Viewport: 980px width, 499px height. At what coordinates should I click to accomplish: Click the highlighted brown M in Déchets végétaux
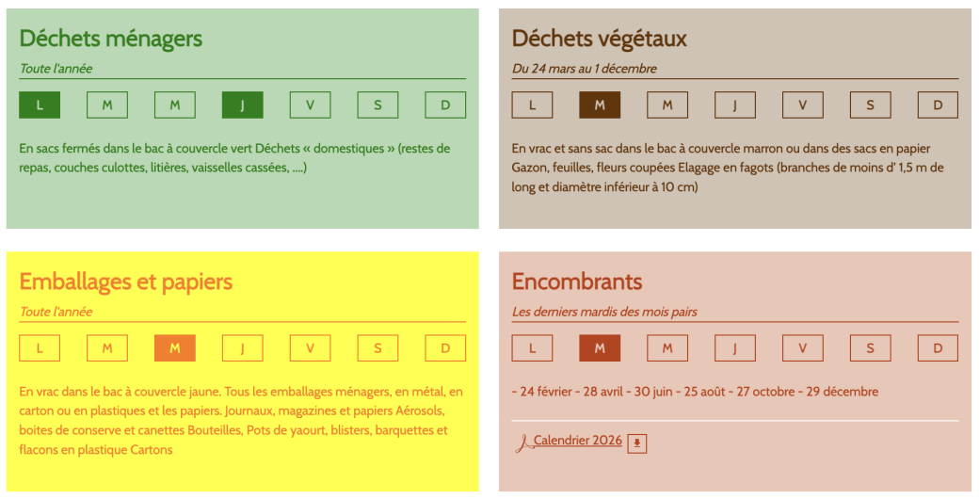pos(600,105)
